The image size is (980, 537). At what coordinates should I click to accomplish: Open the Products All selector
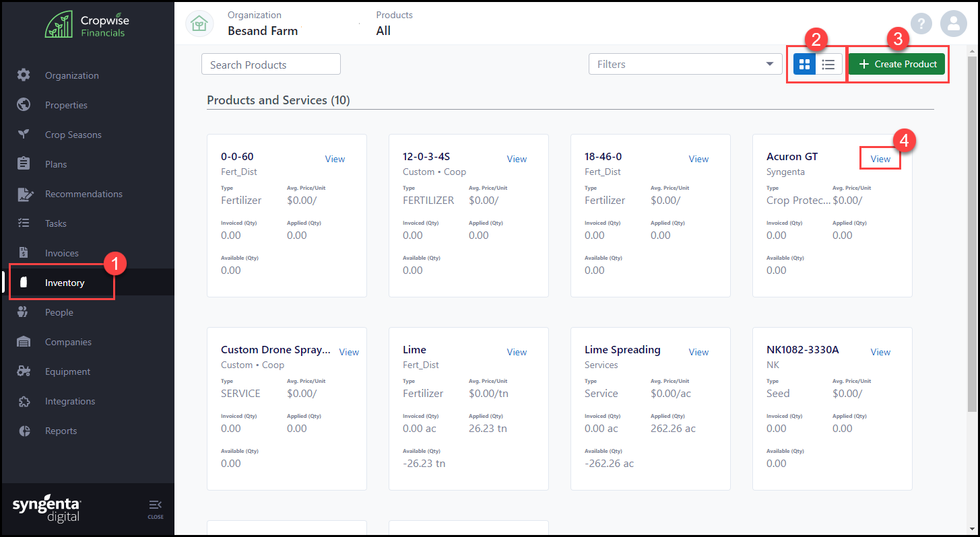pyautogui.click(x=394, y=24)
